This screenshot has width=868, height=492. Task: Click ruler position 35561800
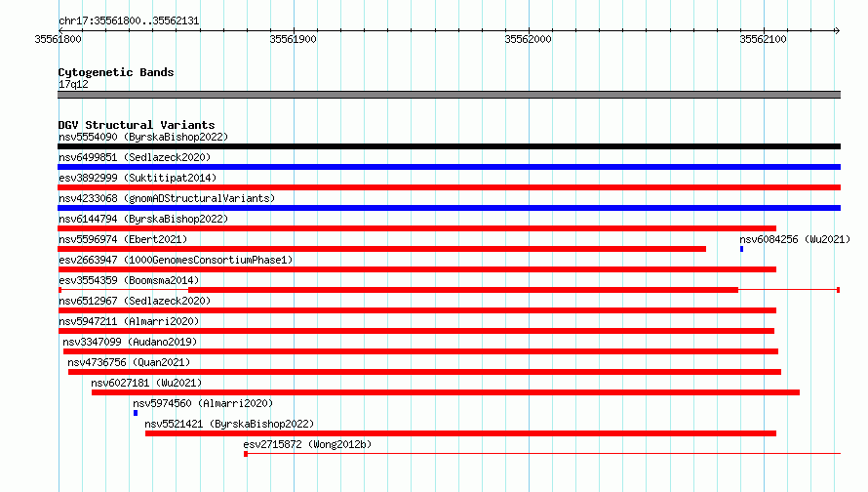58,39
